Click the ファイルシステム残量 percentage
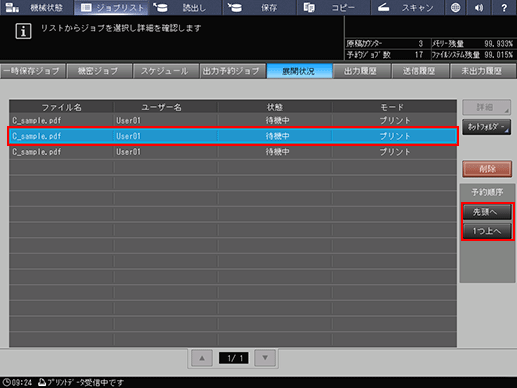 [498, 55]
